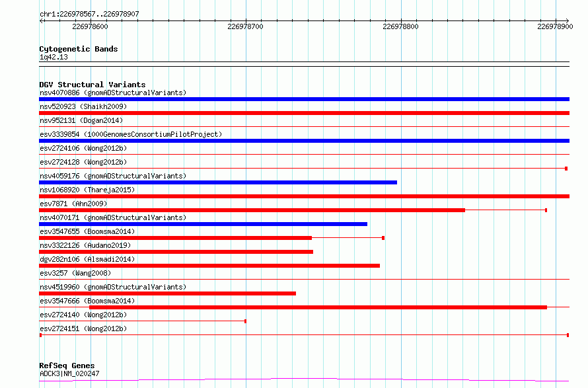Click the blue bar for nsv4059176
This screenshot has height=388, width=588.
point(218,182)
